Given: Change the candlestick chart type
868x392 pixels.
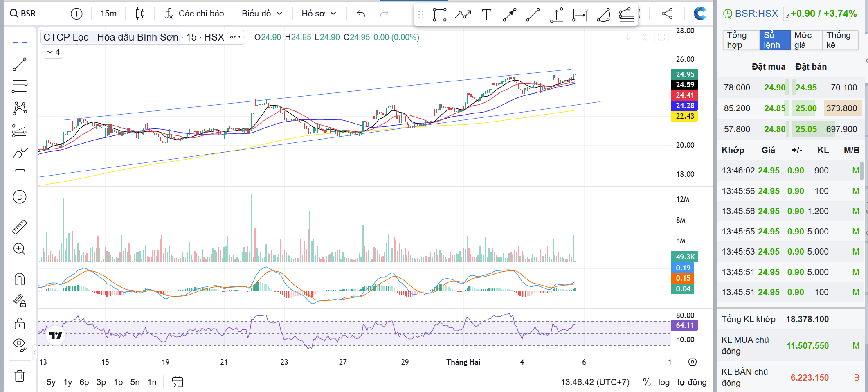Looking at the screenshot, I should point(140,14).
